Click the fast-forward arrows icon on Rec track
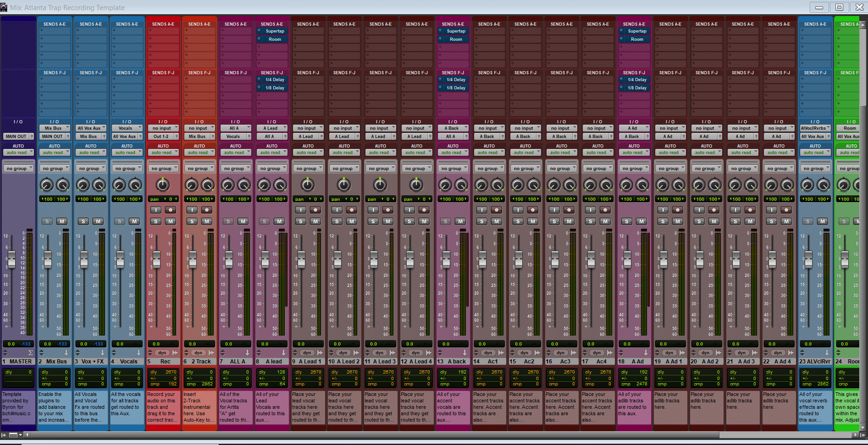Image resolution: width=868 pixels, height=445 pixels. pyautogui.click(x=175, y=353)
